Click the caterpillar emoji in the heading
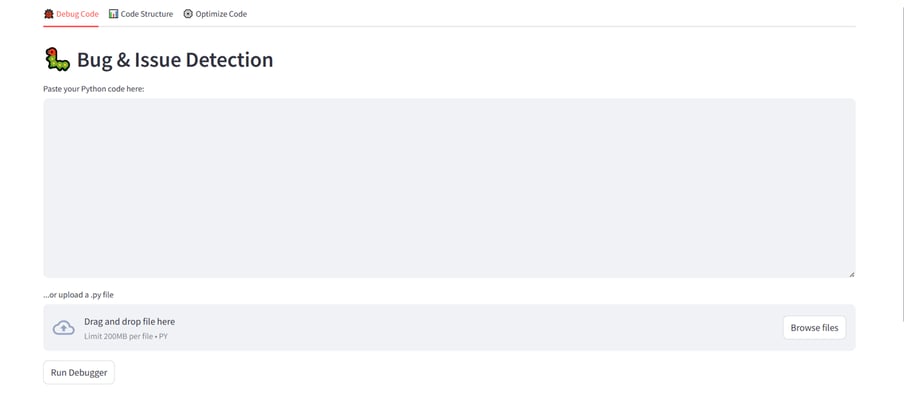This screenshot has width=904, height=400. coord(57,60)
